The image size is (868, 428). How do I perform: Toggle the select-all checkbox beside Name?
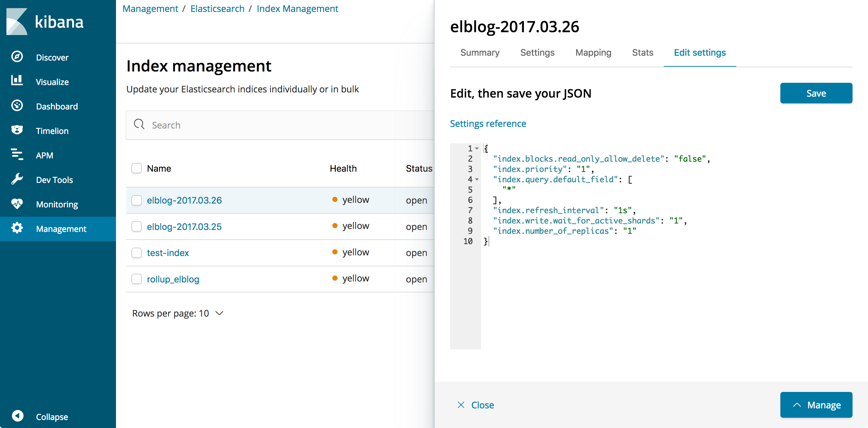click(x=137, y=168)
